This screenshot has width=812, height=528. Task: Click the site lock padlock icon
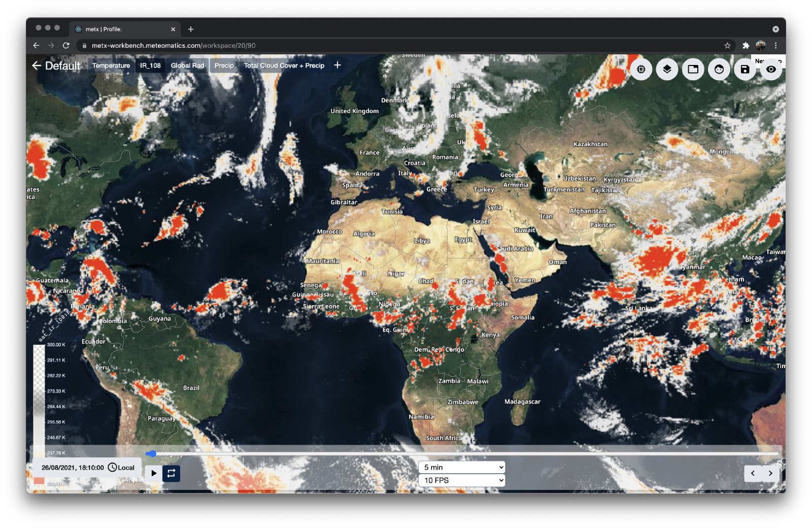(x=84, y=45)
